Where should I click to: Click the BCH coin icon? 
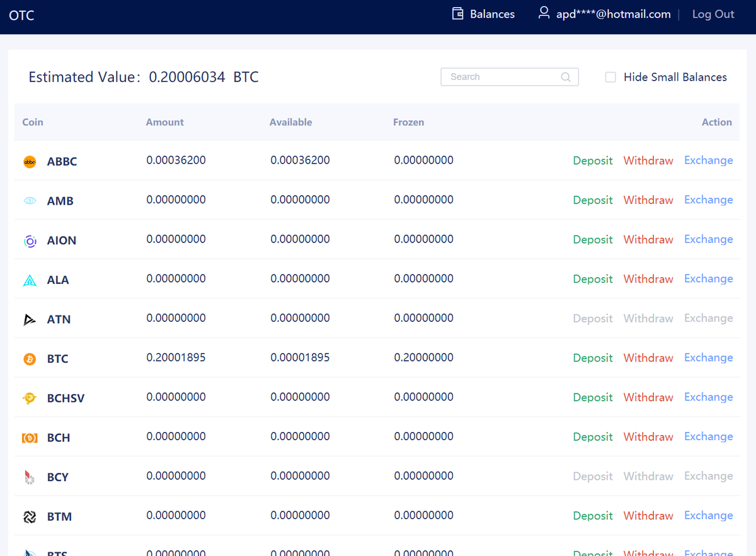(x=30, y=438)
